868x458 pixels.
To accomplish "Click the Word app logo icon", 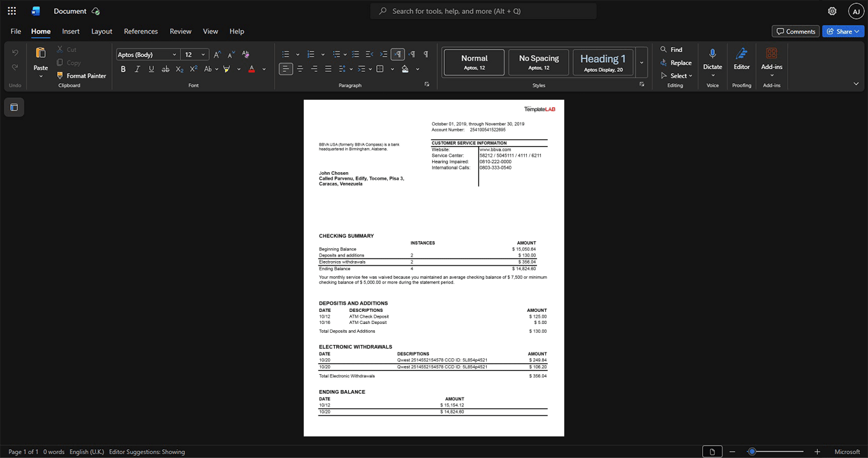I will (x=36, y=11).
